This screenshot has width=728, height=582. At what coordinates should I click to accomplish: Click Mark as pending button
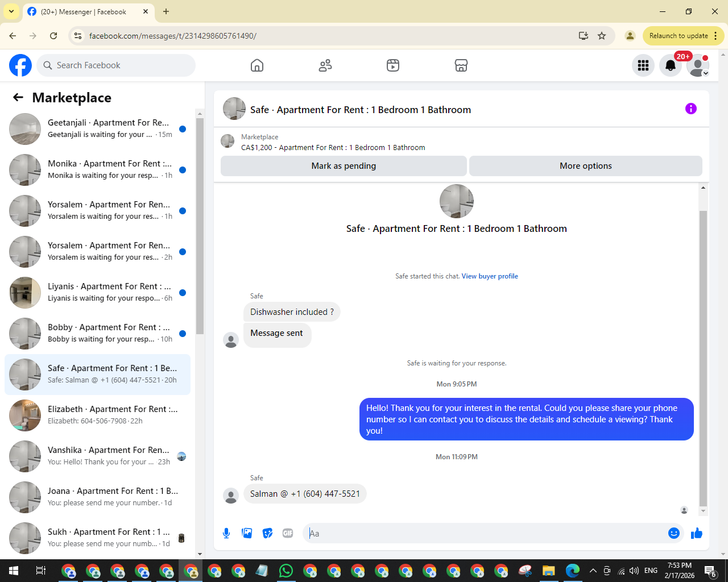(344, 166)
